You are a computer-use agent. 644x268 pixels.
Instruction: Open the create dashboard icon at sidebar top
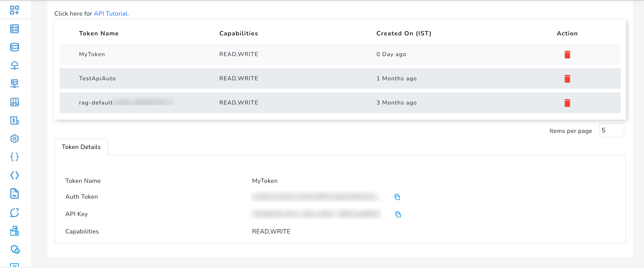click(15, 10)
